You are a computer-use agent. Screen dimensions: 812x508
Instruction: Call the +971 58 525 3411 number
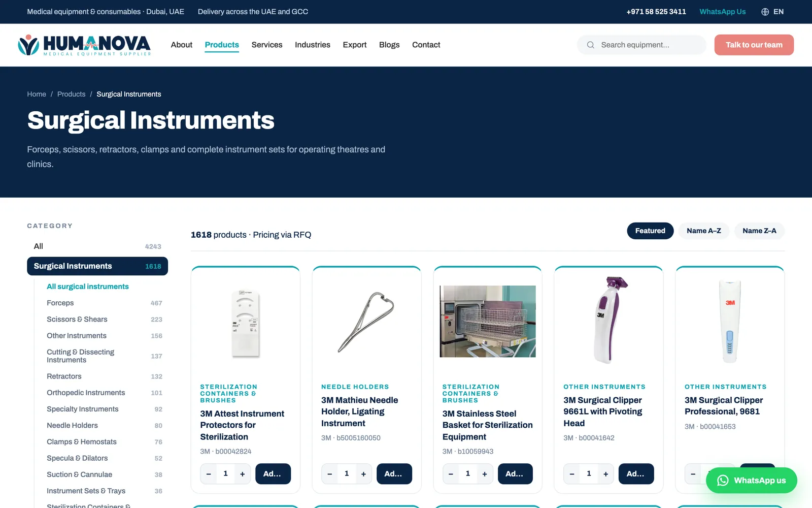(x=656, y=12)
